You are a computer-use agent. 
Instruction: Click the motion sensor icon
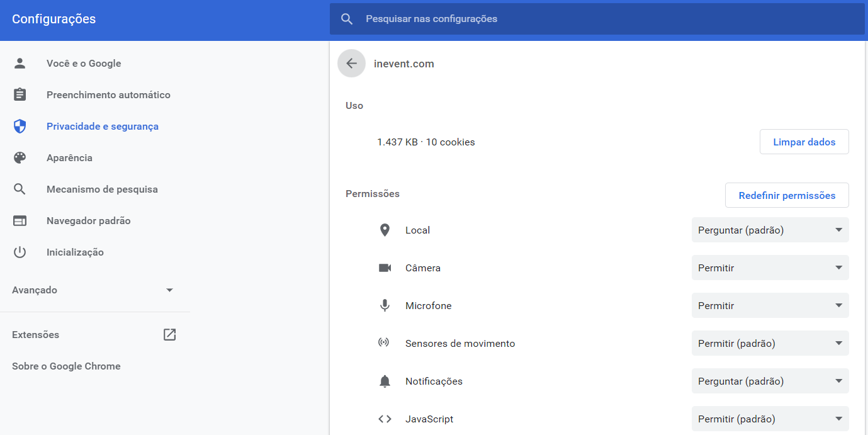[x=384, y=343]
